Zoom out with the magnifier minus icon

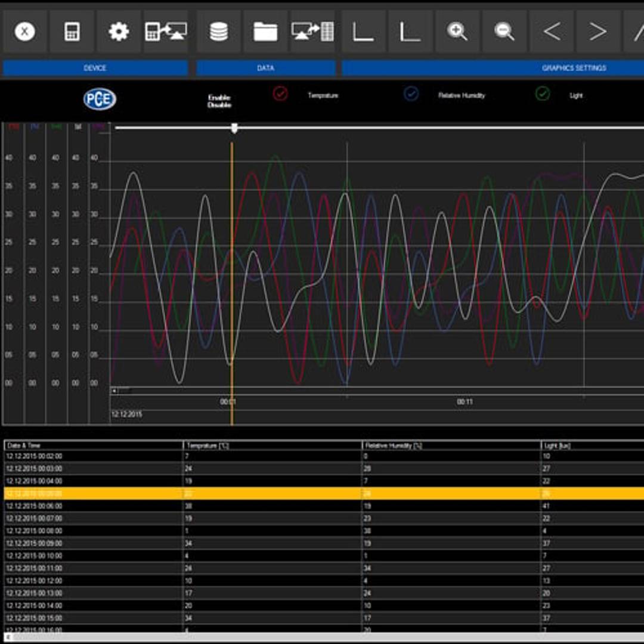point(504,32)
